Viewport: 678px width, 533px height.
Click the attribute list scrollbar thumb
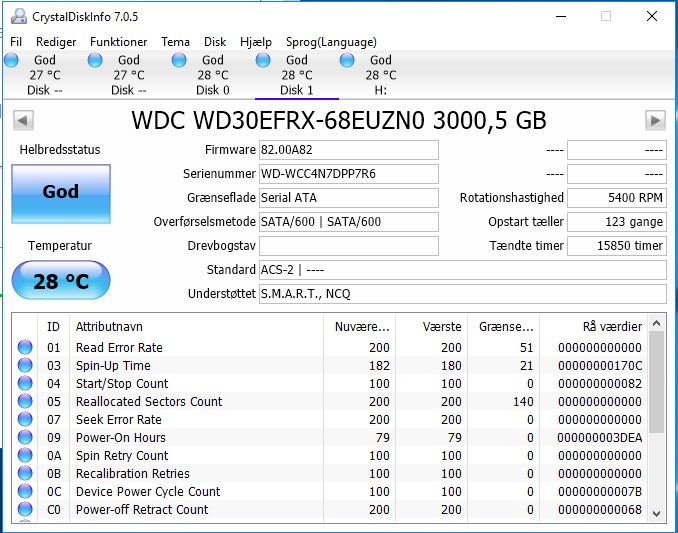656,382
